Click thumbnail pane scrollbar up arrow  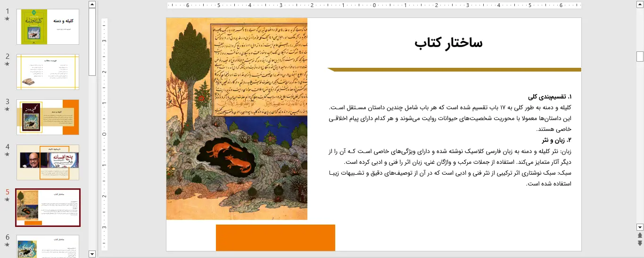92,5
